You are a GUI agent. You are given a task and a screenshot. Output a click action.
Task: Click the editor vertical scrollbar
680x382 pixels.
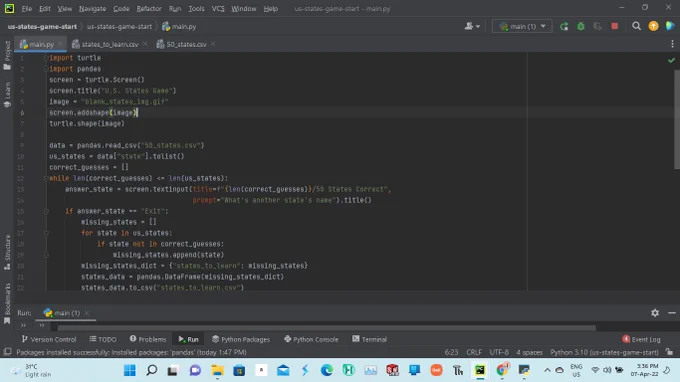[677, 119]
